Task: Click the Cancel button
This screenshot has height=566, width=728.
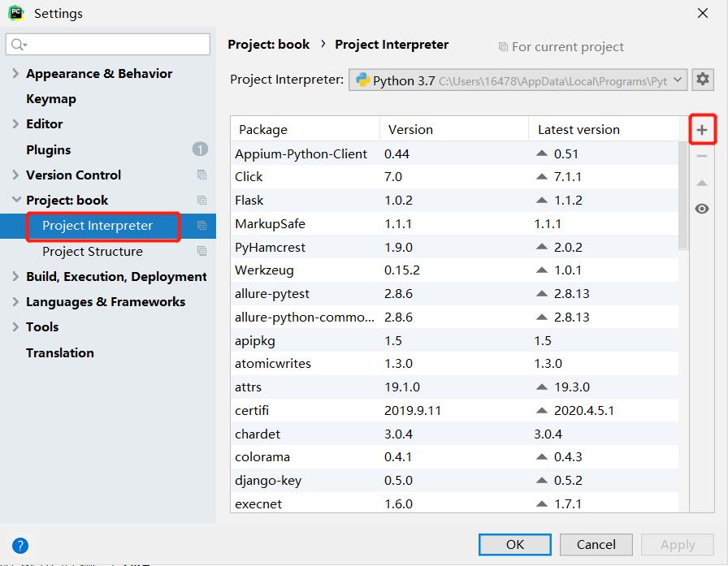Action: pyautogui.click(x=596, y=544)
